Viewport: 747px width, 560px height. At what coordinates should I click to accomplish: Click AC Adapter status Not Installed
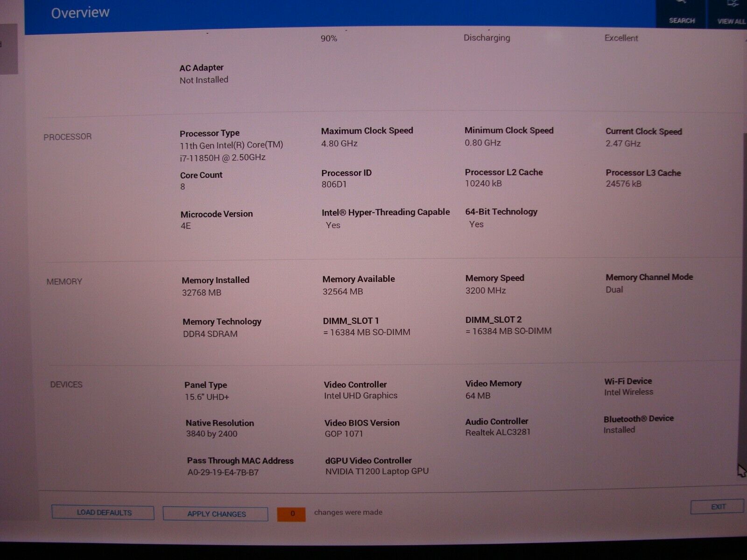(x=204, y=80)
